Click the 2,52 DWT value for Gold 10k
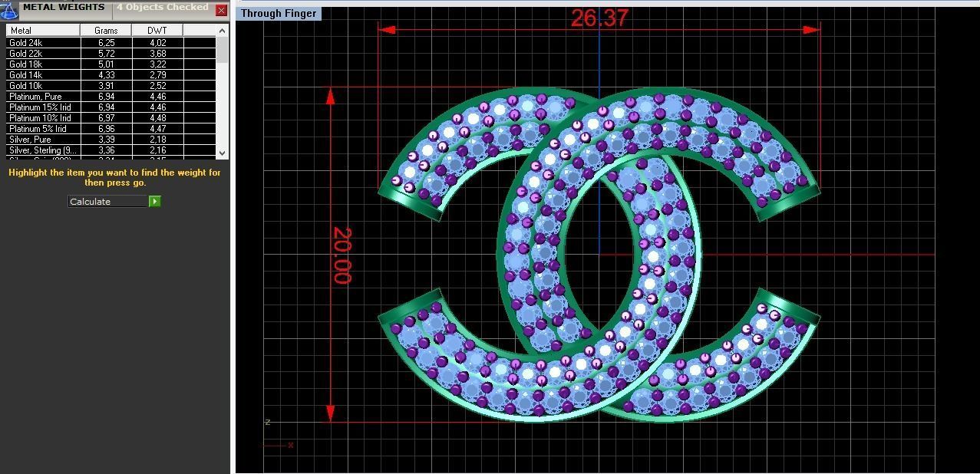This screenshot has height=474, width=980. [157, 86]
